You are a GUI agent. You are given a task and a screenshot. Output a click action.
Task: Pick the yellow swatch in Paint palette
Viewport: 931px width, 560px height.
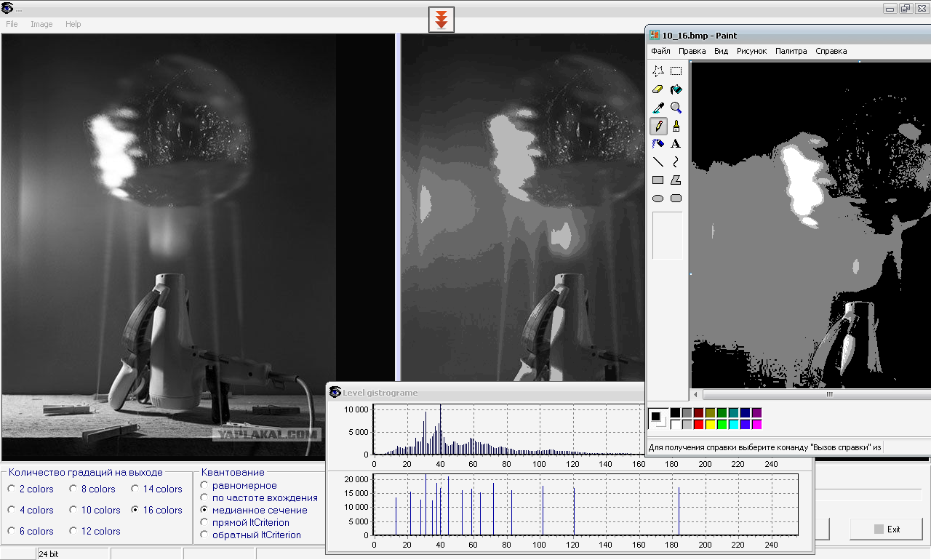point(711,424)
